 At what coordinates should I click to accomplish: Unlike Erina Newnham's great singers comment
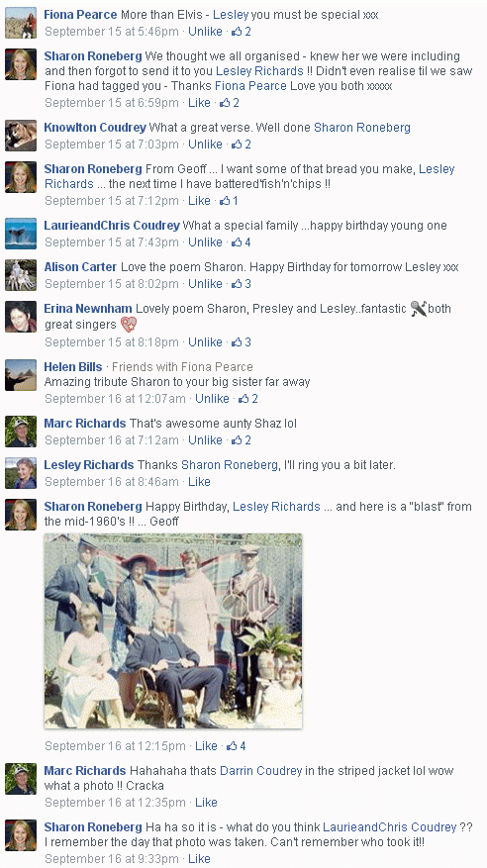[205, 342]
